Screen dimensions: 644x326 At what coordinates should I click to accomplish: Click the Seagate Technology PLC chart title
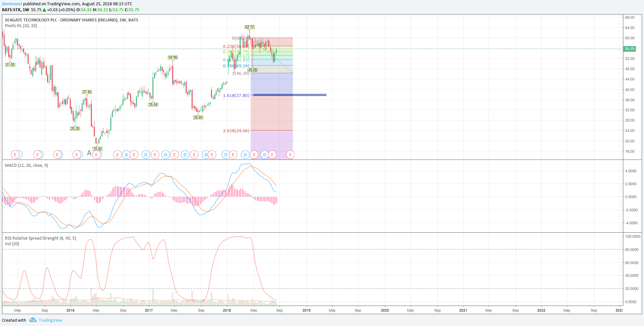[71, 20]
